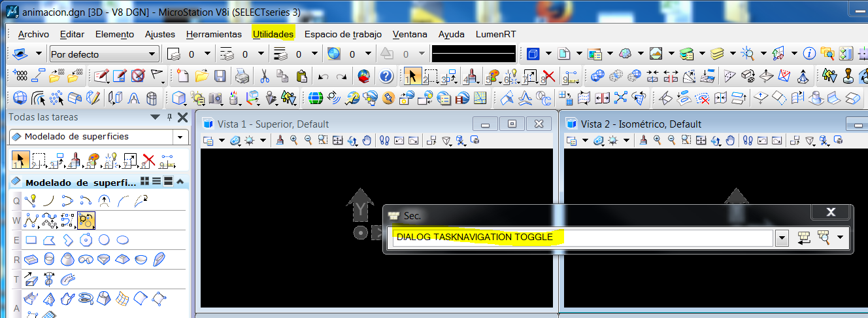Click the Paste clipboard icon
The width and height of the screenshot is (868, 318).
tap(301, 76)
